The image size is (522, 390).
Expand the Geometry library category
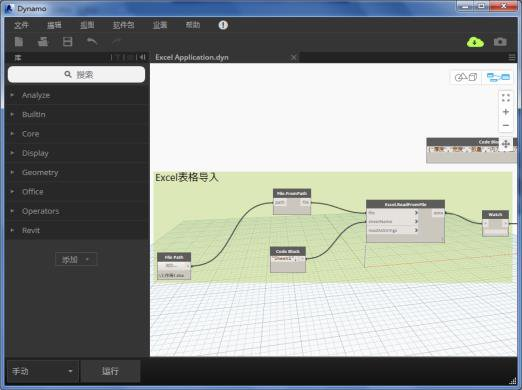77,172
